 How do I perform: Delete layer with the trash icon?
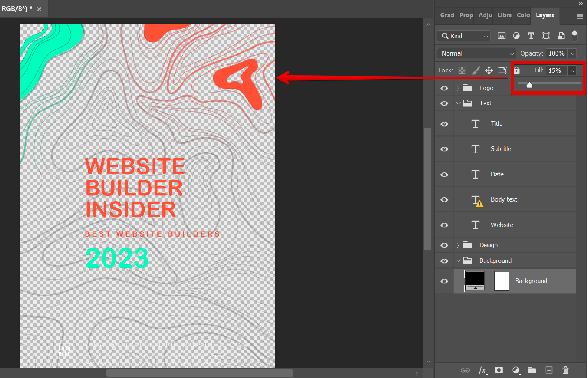point(565,370)
